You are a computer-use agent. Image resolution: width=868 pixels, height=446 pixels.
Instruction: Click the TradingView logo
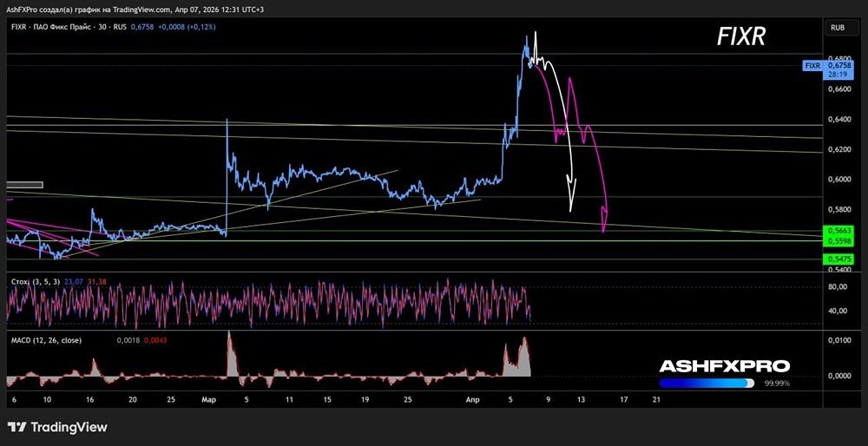57,427
